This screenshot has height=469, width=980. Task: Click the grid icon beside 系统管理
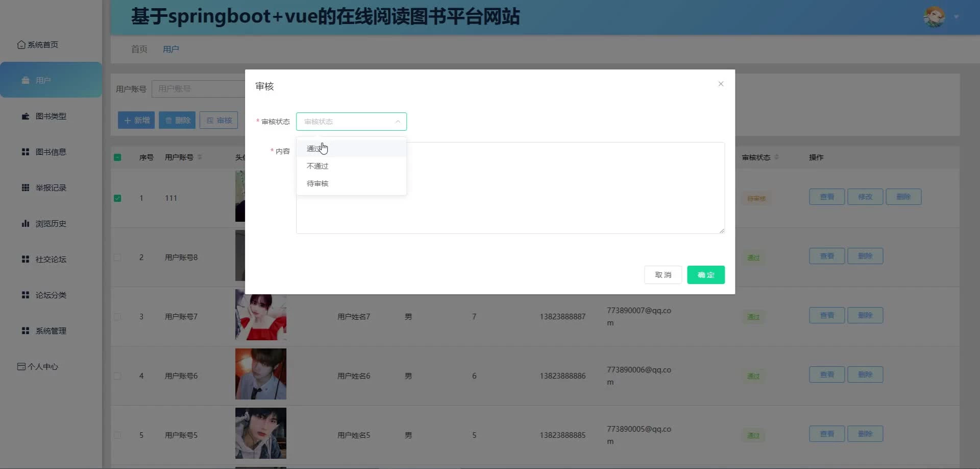point(26,331)
